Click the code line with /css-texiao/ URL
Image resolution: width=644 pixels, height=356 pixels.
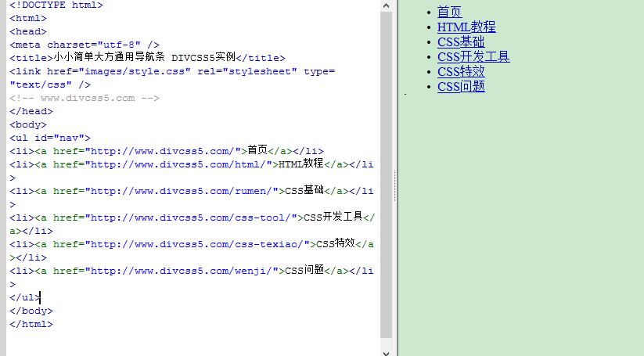point(192,244)
